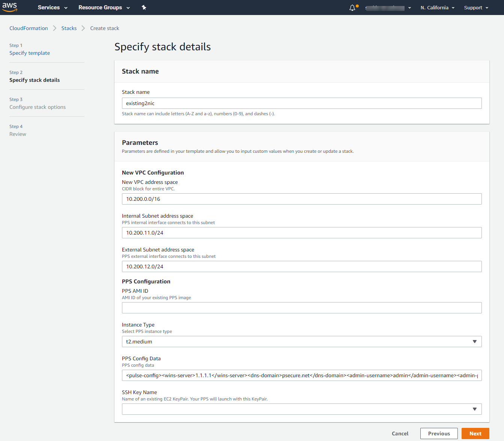The height and width of the screenshot is (441, 504).
Task: Open the Resource Groups menu
Action: tap(104, 8)
